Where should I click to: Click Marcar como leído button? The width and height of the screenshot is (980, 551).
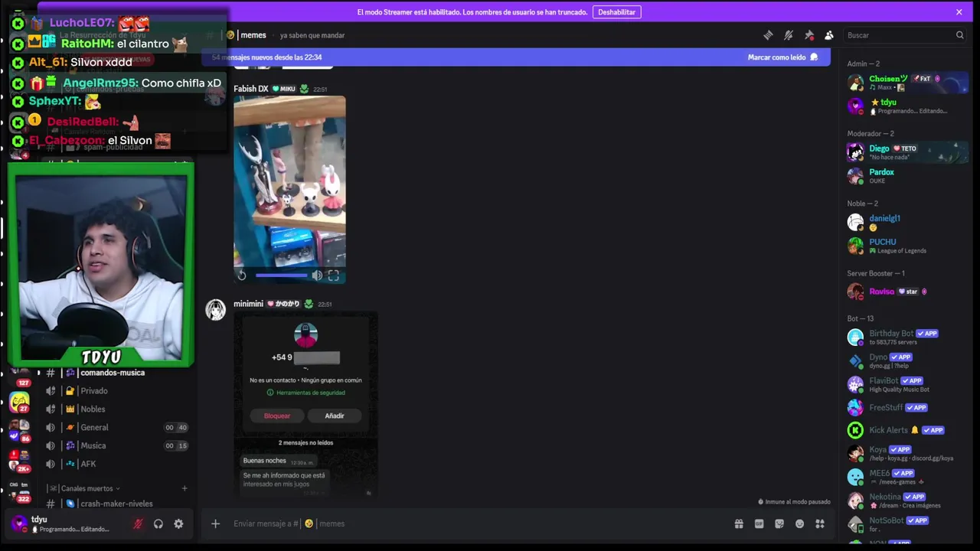783,57
